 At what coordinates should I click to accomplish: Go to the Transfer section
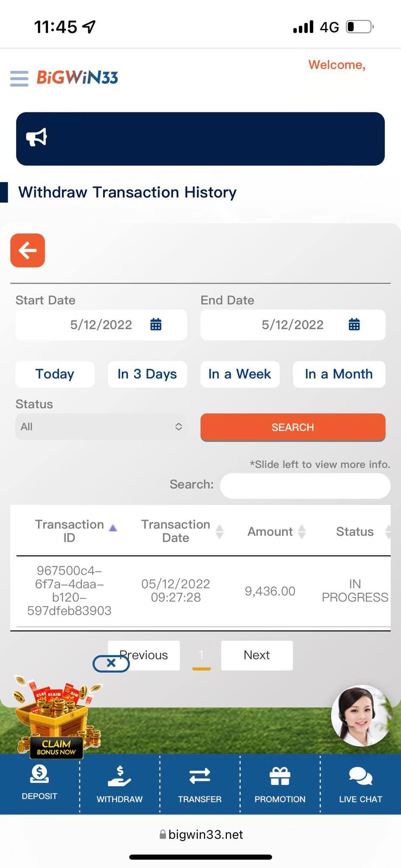pyautogui.click(x=200, y=784)
